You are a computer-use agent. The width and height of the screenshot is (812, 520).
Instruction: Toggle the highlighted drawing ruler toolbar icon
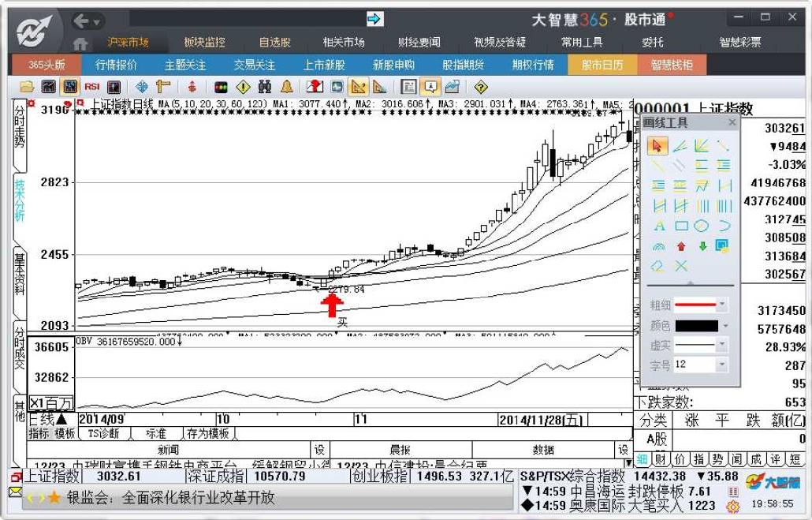tap(358, 87)
